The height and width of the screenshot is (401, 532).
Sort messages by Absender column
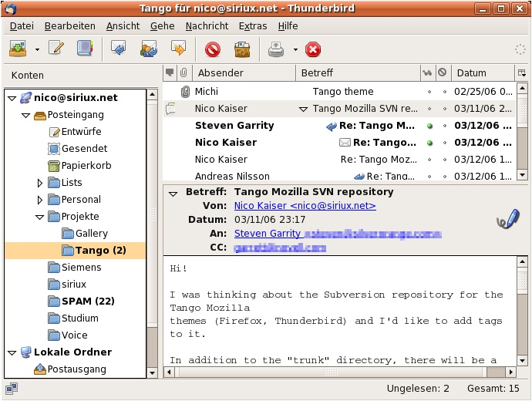click(244, 72)
